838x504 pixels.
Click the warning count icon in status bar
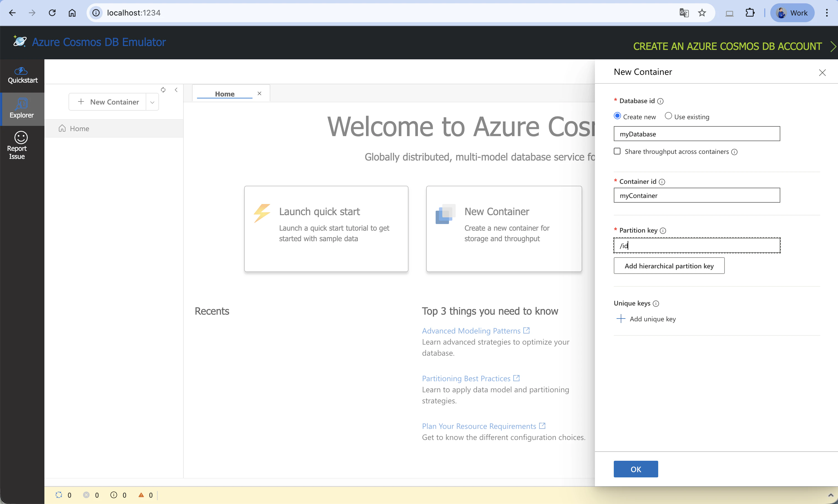pos(141,495)
